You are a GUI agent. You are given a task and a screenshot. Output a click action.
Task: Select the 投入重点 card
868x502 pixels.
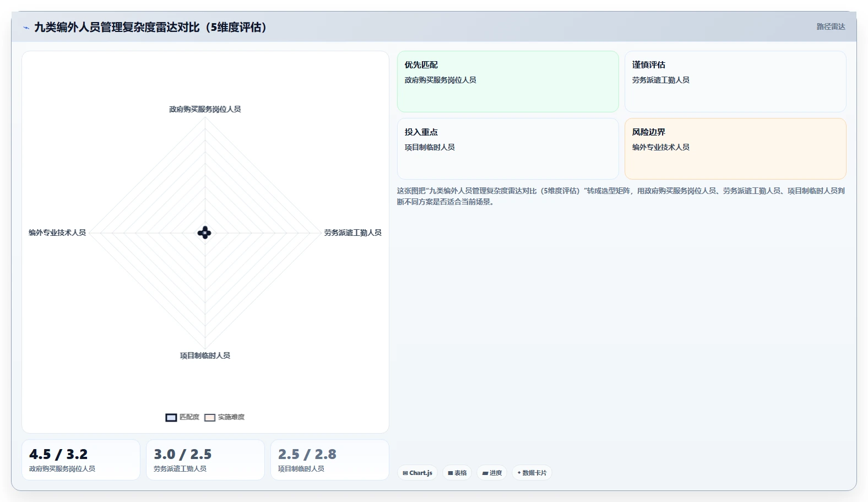tap(508, 149)
